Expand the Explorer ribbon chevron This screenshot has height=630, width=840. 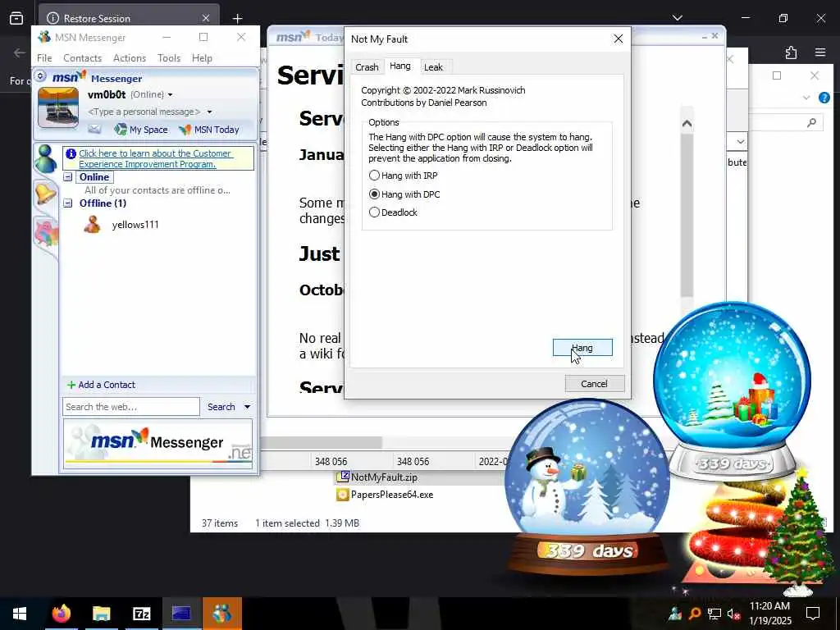pos(806,98)
